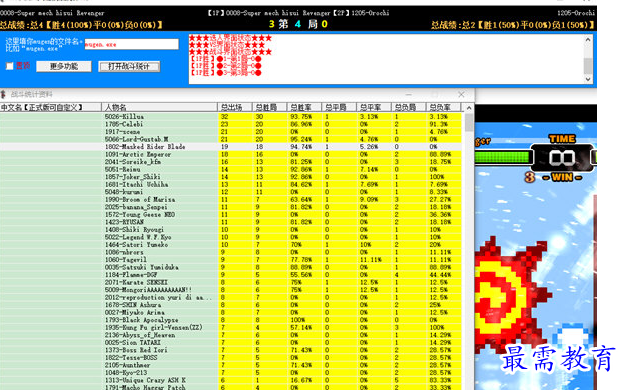Select row 1313-Unique Crazy ASH K

231,381
